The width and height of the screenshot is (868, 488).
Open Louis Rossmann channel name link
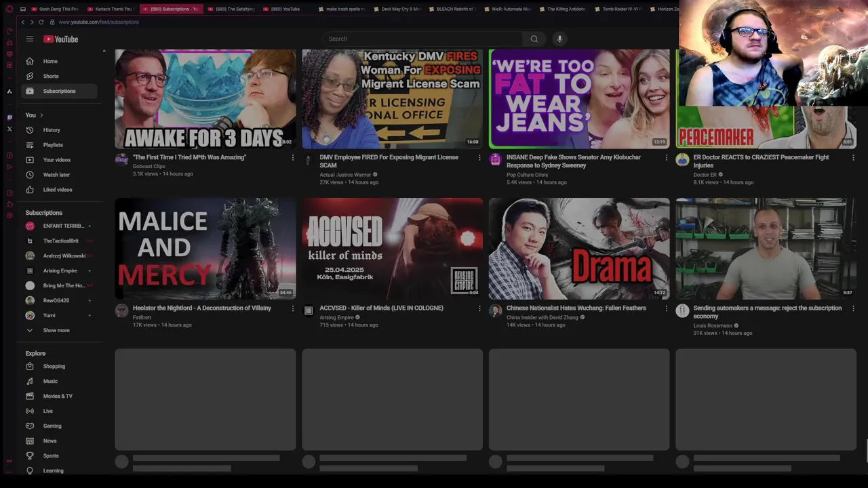coord(713,326)
